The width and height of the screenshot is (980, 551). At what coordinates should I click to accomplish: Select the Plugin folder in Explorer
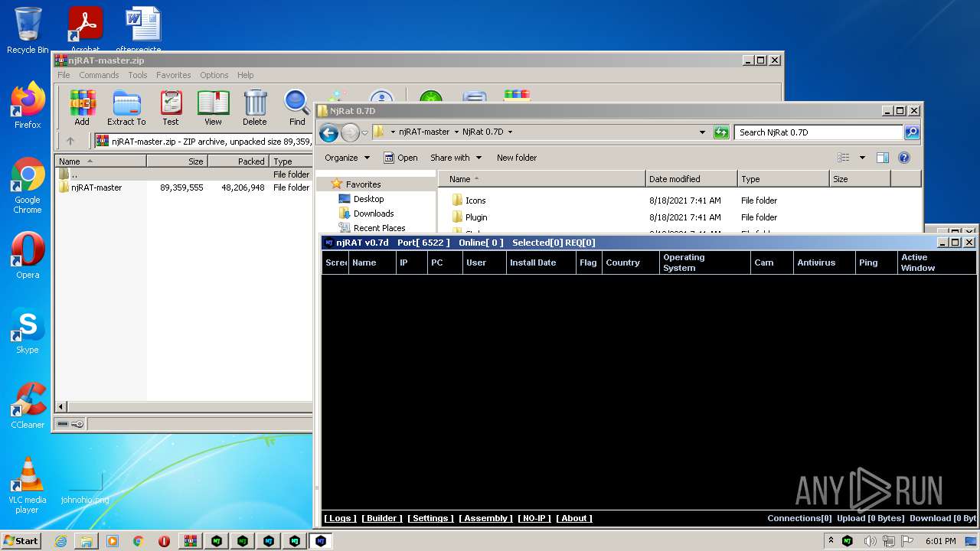tap(476, 217)
